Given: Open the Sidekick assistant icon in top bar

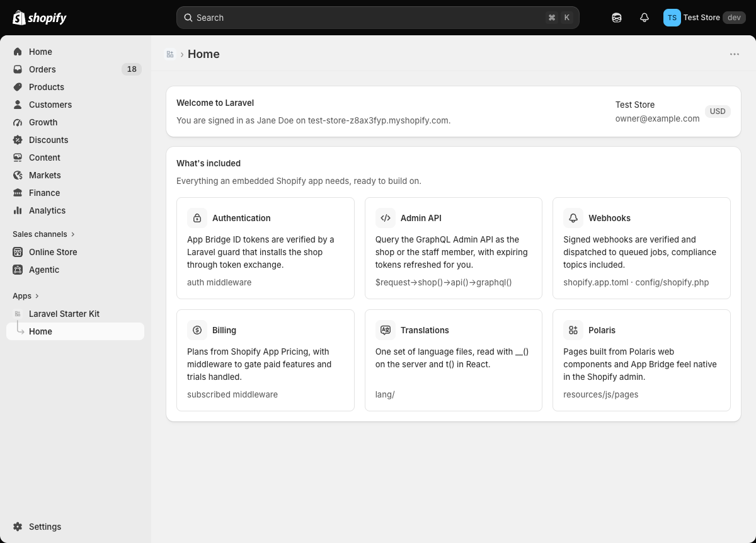Looking at the screenshot, I should click(617, 18).
